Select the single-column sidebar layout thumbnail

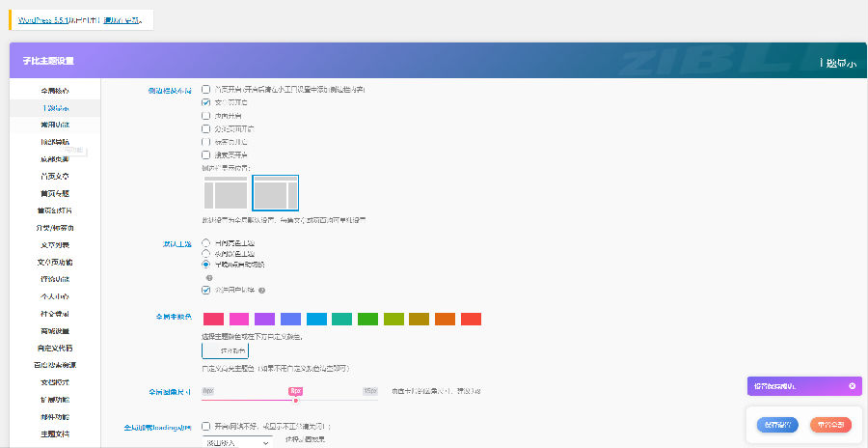pos(226,193)
